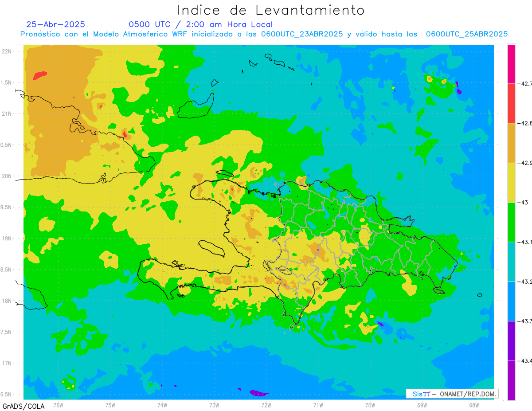Image resolution: width=532 pixels, height=411 pixels.
Task: Click the yellow legend color band
Action: [511, 182]
